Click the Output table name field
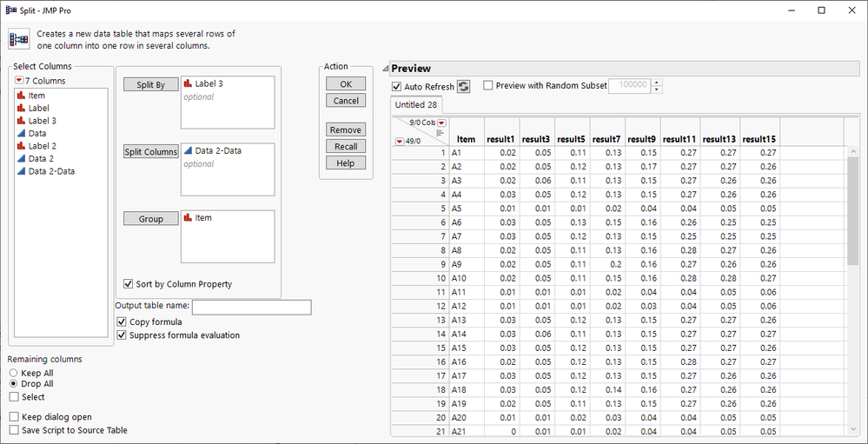The height and width of the screenshot is (444, 868). pos(251,308)
